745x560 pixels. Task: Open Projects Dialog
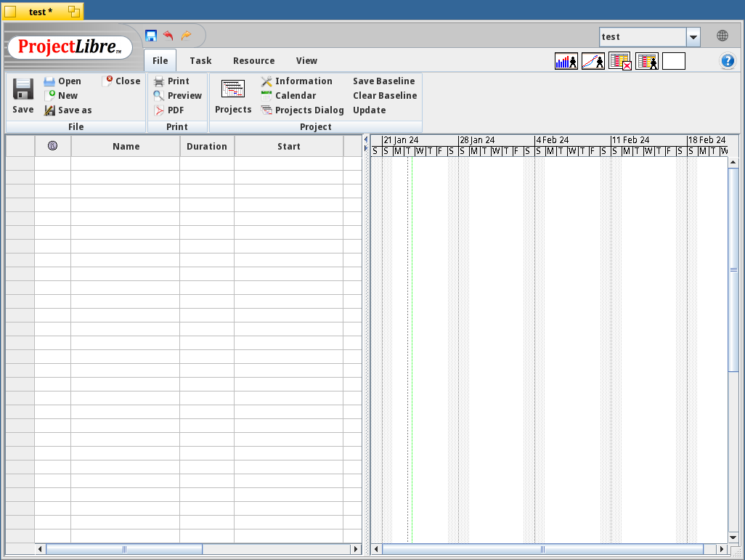pos(302,110)
